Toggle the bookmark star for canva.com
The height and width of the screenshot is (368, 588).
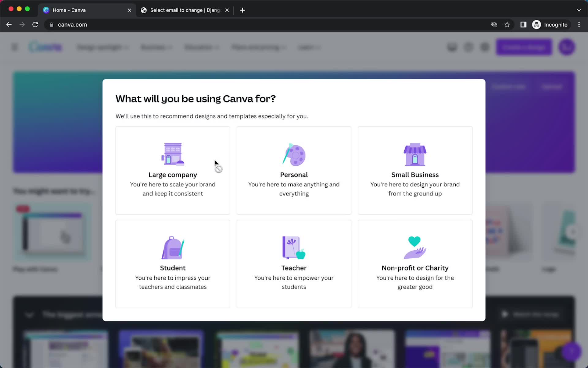508,24
